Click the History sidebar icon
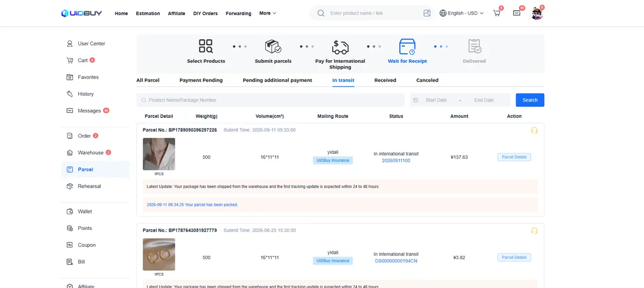Image resolution: width=644 pixels, height=288 pixels. (x=70, y=93)
